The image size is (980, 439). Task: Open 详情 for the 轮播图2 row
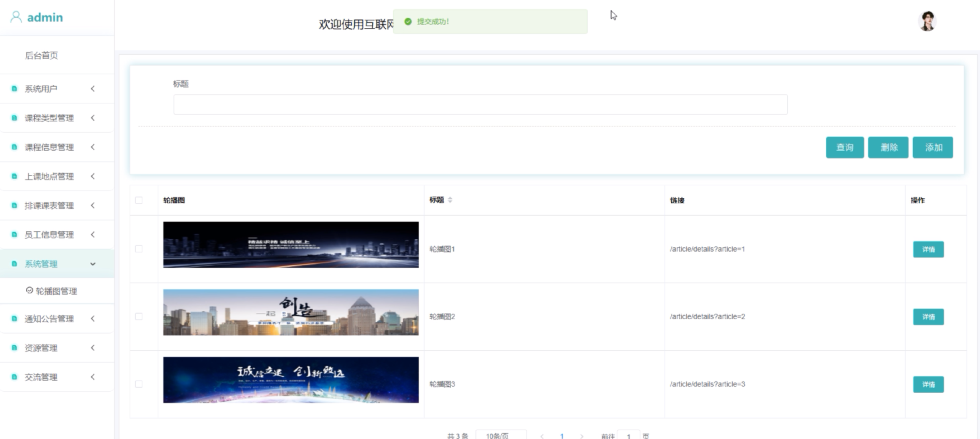928,317
